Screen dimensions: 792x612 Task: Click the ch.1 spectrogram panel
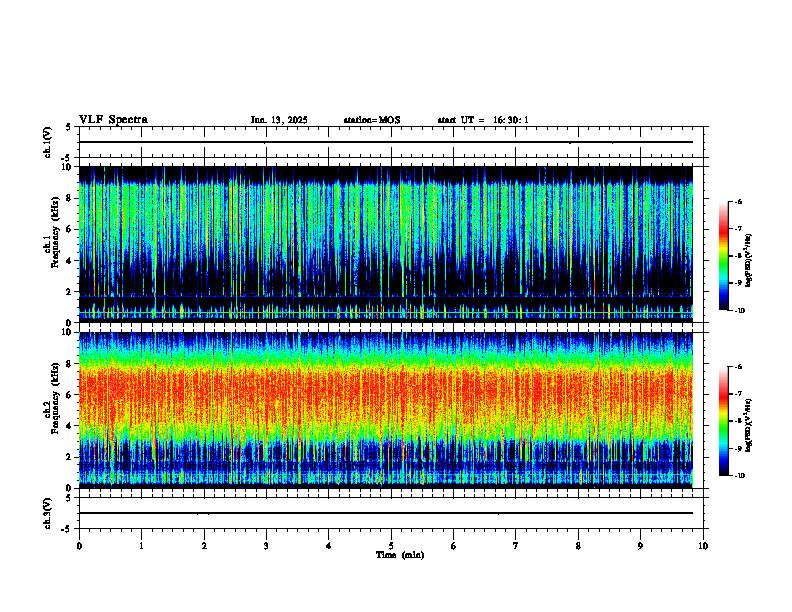[x=385, y=244]
